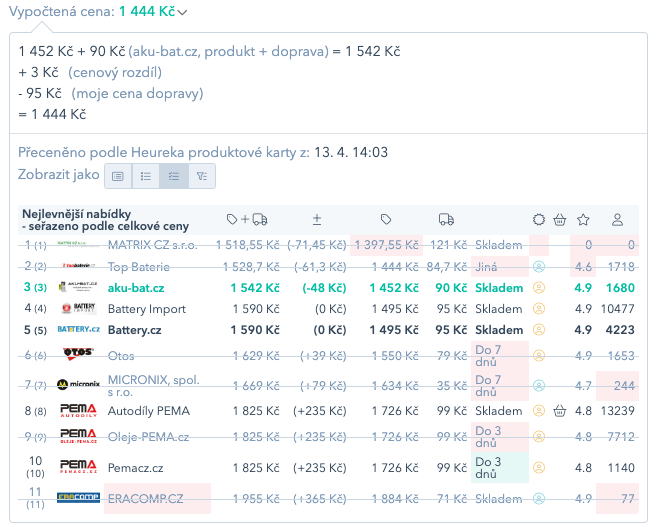Click the Battery Import logo thumbnail

pos(79,308)
